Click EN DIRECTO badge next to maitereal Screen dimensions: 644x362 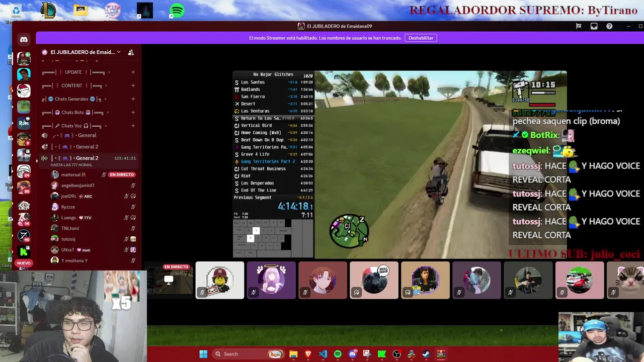122,174
